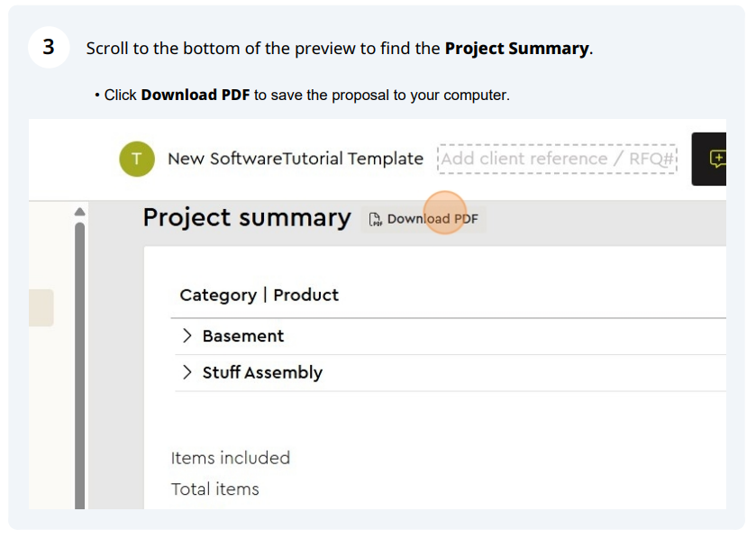The width and height of the screenshot is (756, 539).
Task: Click the Project summary heading
Action: tap(247, 218)
